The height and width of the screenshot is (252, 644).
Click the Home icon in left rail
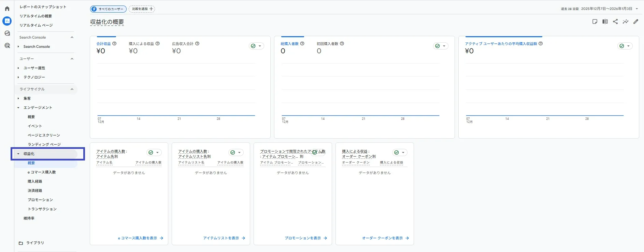[7, 9]
